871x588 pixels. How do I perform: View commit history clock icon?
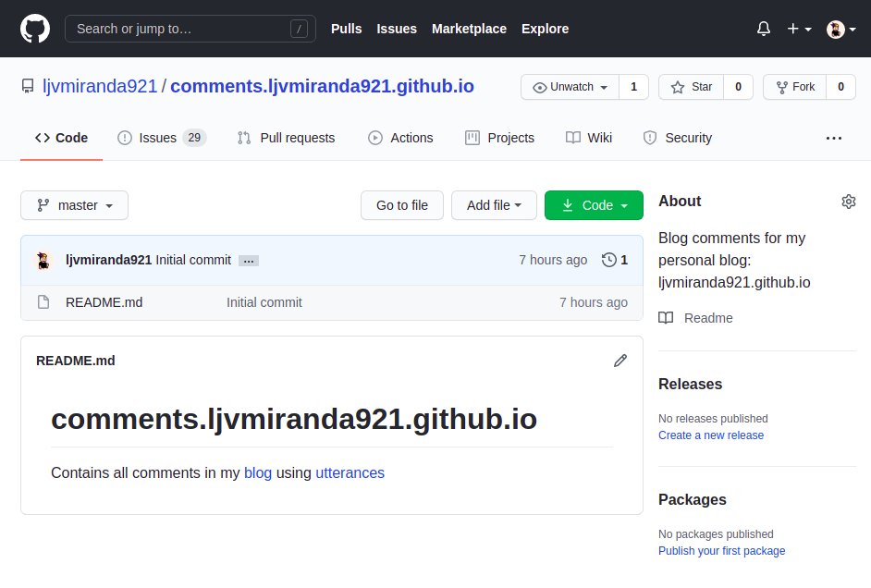click(x=608, y=260)
